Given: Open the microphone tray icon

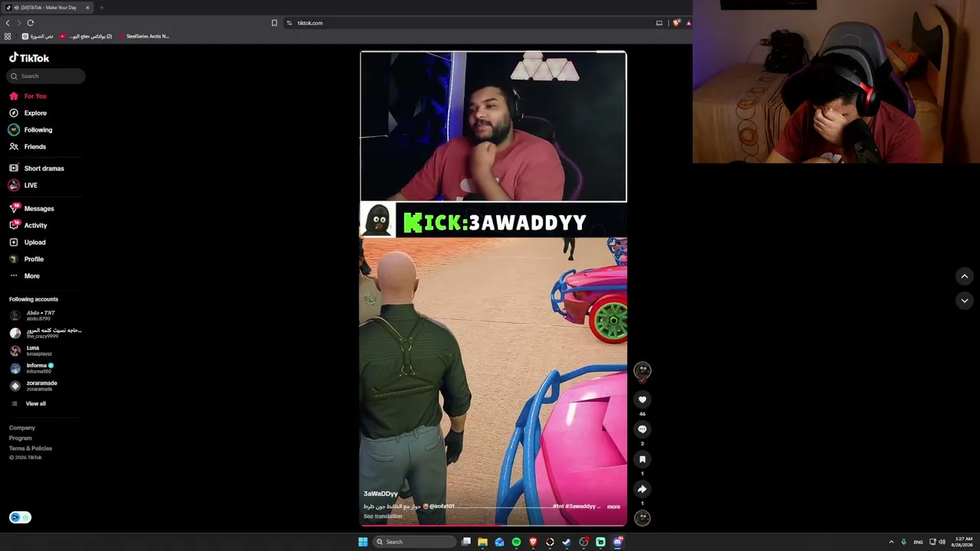Looking at the screenshot, I should coord(903,542).
